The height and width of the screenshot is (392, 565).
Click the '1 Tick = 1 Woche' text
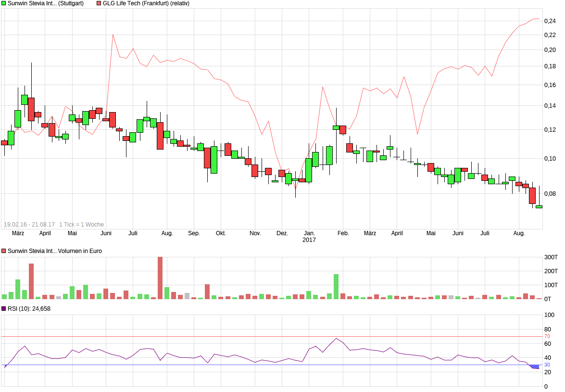[81, 225]
